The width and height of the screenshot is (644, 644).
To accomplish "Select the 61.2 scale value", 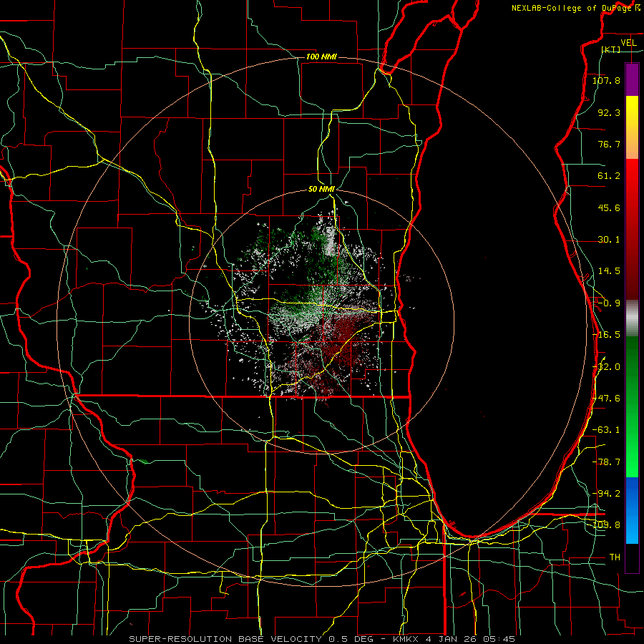I will coord(609,176).
